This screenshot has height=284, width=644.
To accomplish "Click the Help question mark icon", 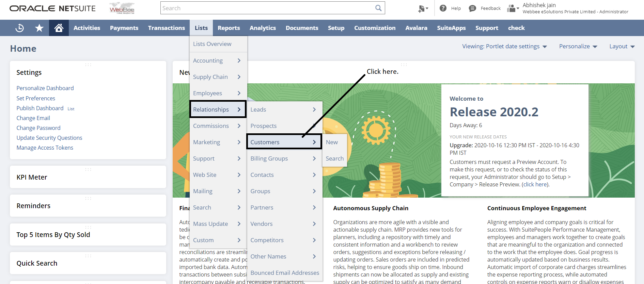I will coord(443,8).
